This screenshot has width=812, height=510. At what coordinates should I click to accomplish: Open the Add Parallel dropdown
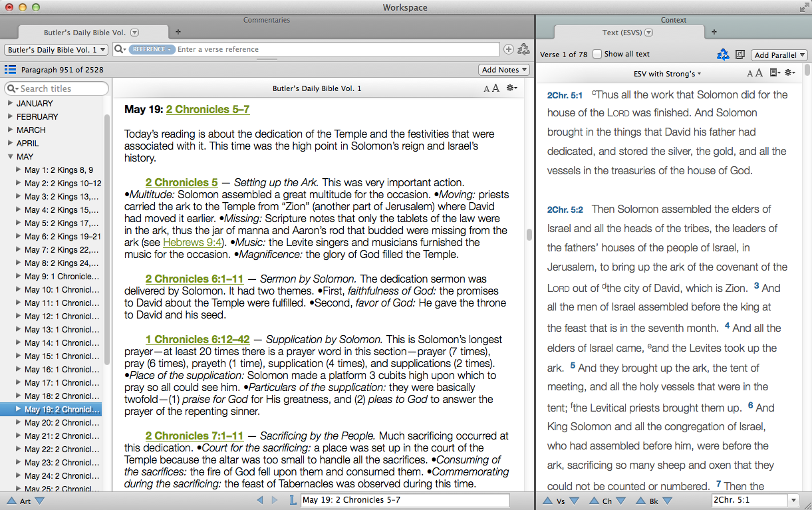pos(779,55)
